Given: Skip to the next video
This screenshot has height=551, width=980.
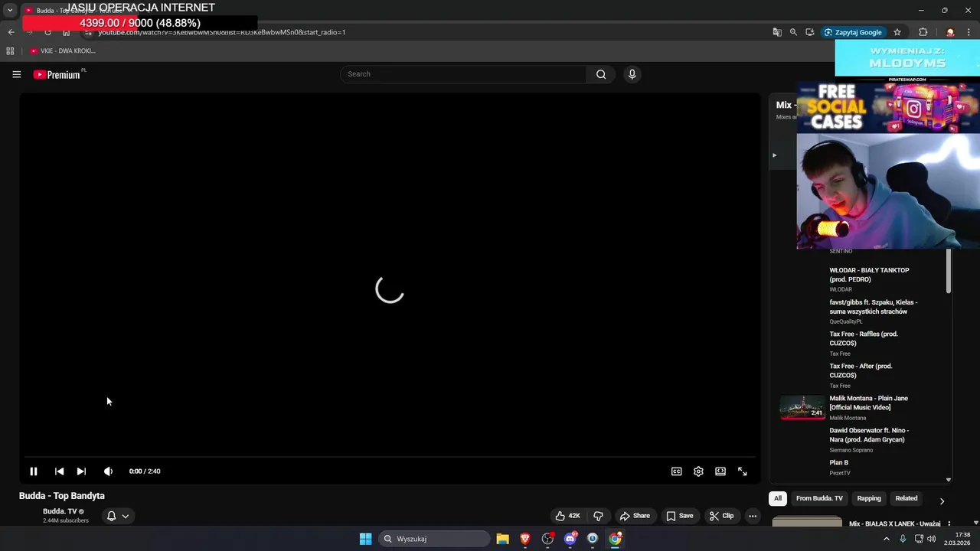Looking at the screenshot, I should pyautogui.click(x=81, y=471).
